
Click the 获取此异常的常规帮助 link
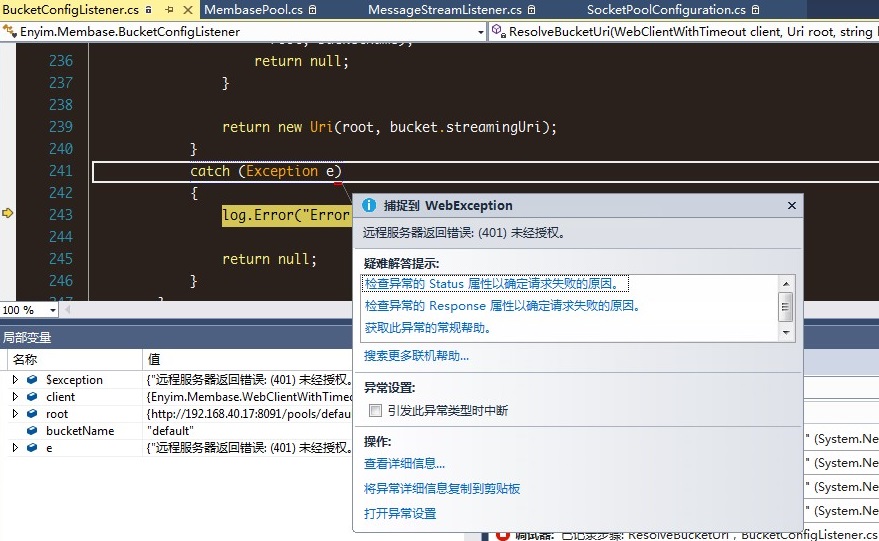pos(428,327)
